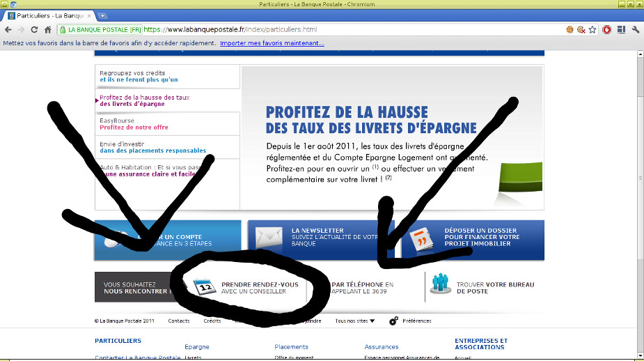Image resolution: width=644 pixels, height=361 pixels.
Task: Open the wrench settings menu
Action: (636, 29)
